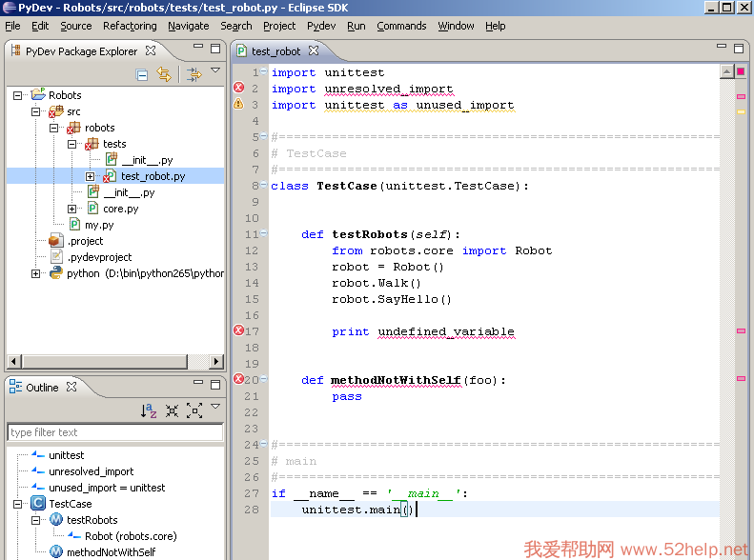Open Package Explorer view menu arrow
754x560 pixels.
[215, 70]
